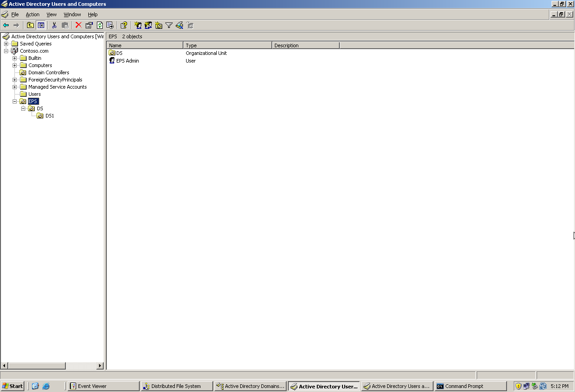Screen dimensions: 575x392
Task: Refresh the view with the green arrows icon
Action: coord(100,25)
